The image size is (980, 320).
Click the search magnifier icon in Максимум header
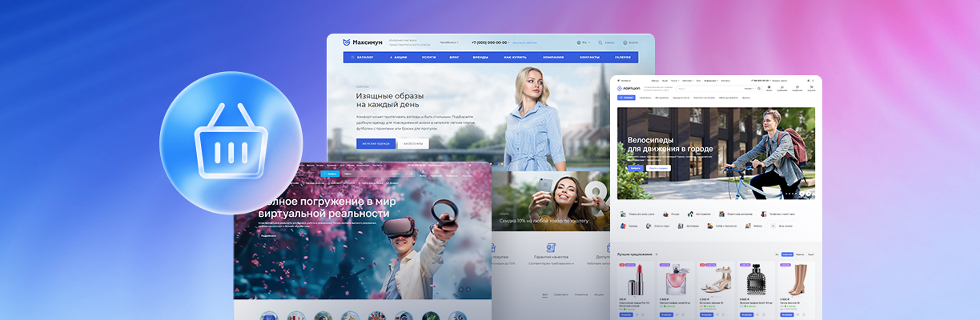[x=600, y=42]
